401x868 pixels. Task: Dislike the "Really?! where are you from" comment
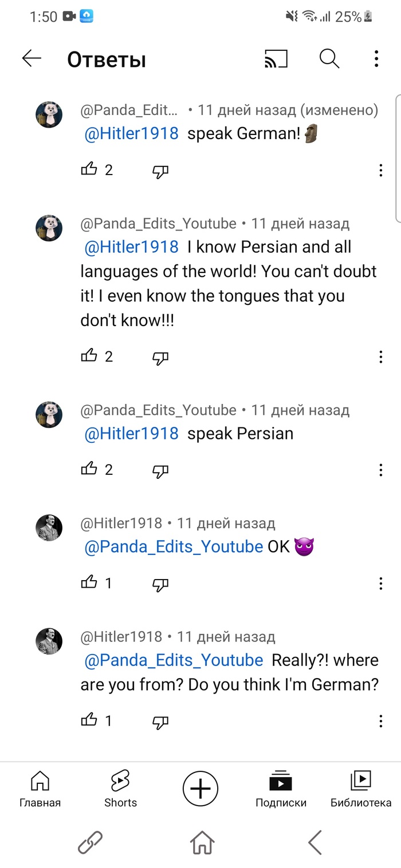160,722
